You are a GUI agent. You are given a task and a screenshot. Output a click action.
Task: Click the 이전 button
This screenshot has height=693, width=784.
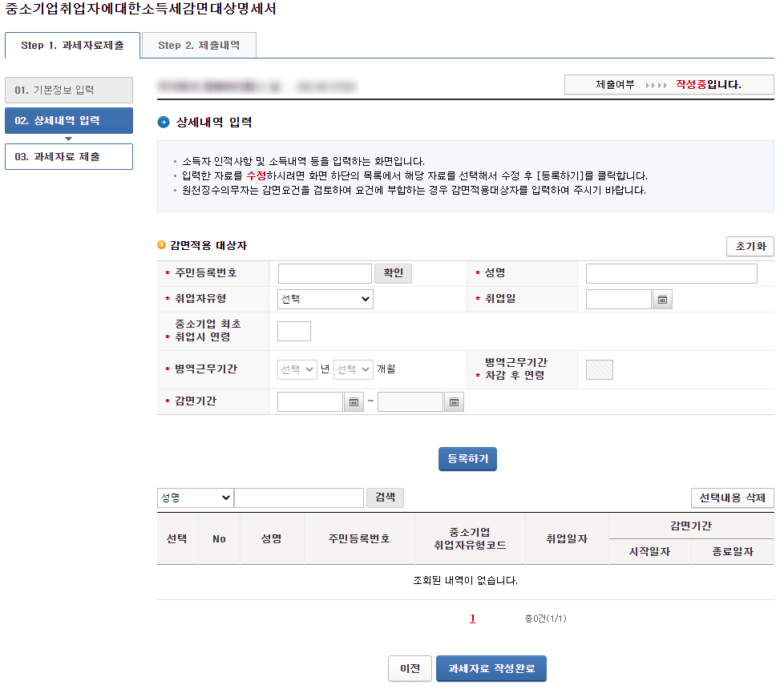tap(410, 668)
